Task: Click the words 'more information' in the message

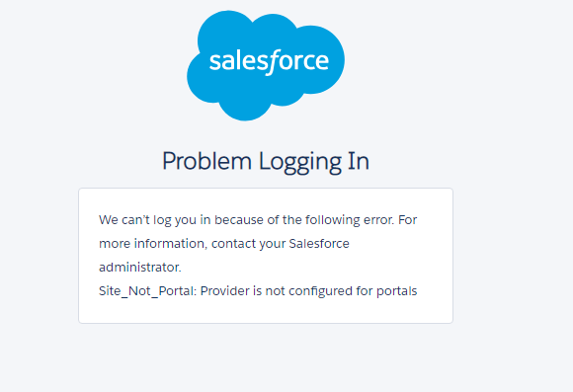Action: click(x=151, y=244)
